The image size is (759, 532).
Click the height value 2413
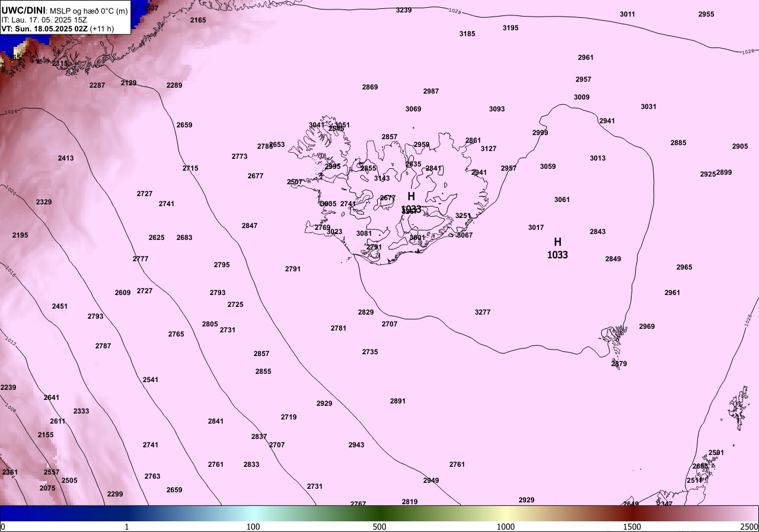[x=66, y=158]
